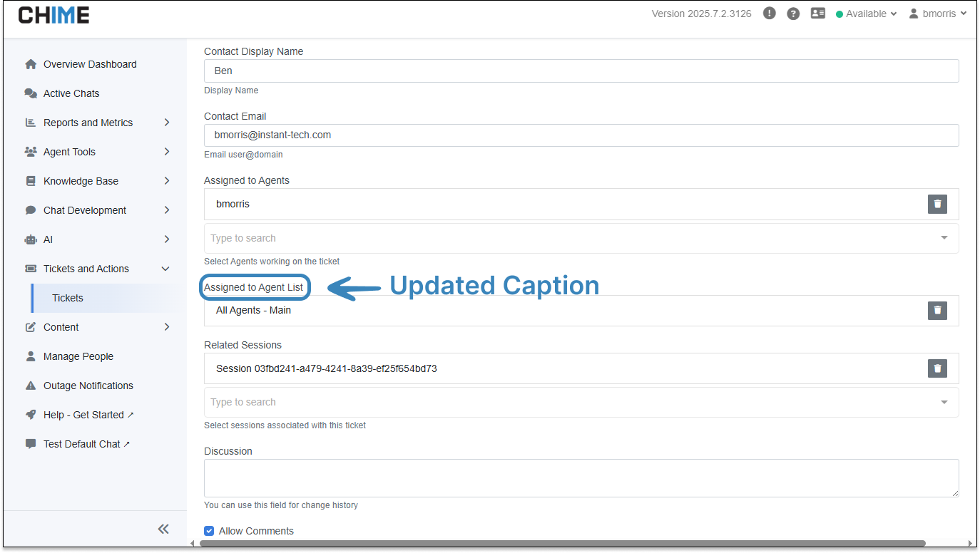The height and width of the screenshot is (553, 980).
Task: Click the Allow Comments label
Action: click(256, 531)
